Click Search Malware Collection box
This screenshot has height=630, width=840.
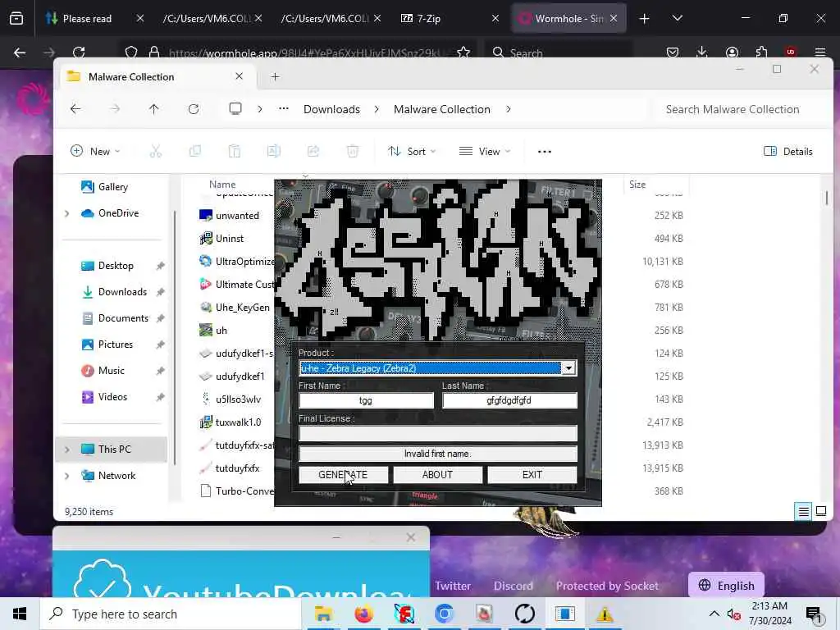[x=733, y=109]
